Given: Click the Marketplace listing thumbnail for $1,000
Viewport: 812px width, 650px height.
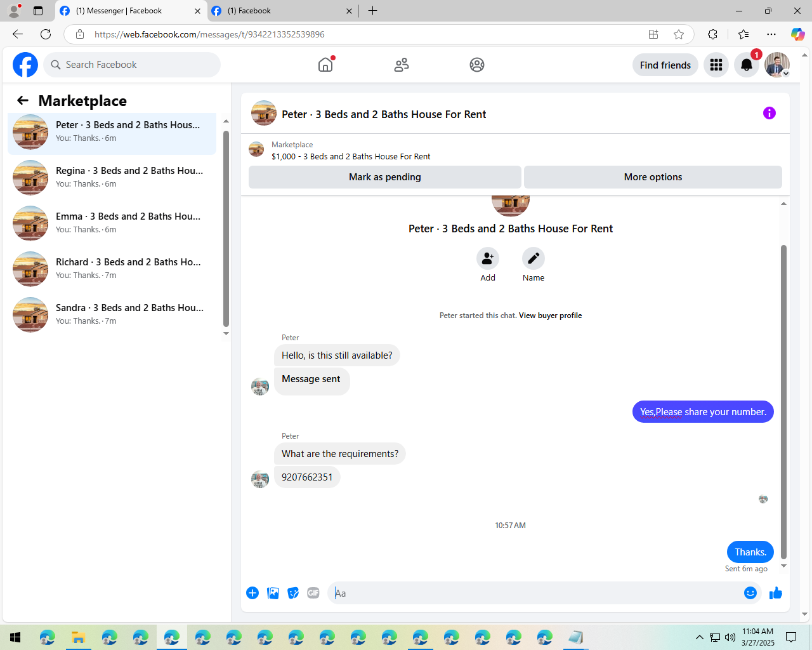Looking at the screenshot, I should click(x=256, y=150).
